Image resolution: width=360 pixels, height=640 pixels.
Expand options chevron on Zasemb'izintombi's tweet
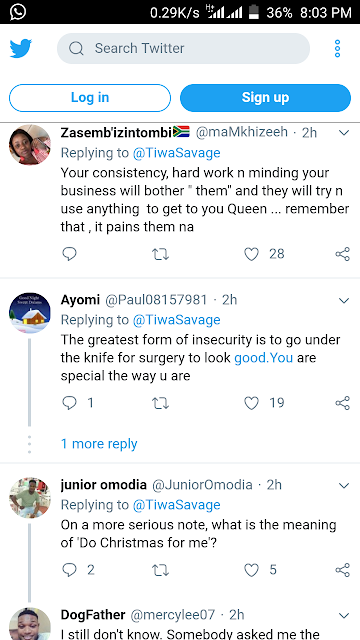click(x=344, y=133)
